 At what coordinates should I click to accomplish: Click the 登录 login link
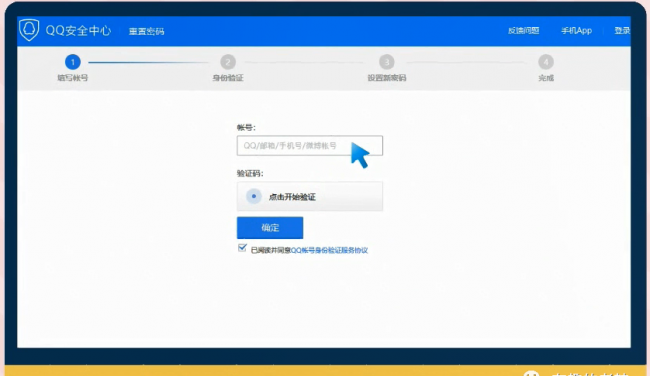(x=622, y=31)
